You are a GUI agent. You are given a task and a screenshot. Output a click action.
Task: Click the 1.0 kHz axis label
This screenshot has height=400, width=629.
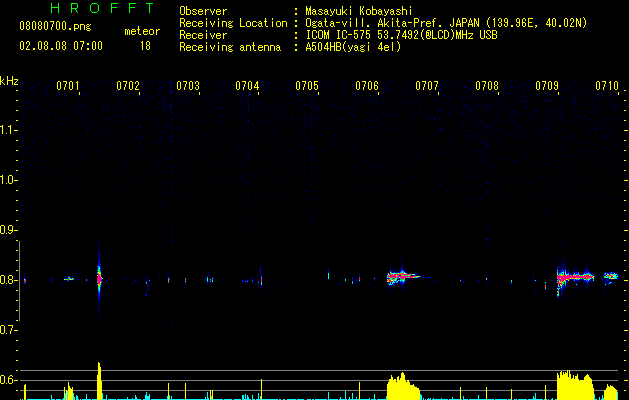point(8,180)
